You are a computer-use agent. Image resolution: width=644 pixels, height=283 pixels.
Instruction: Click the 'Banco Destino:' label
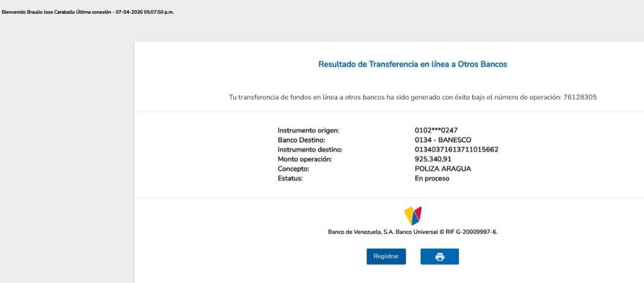click(301, 140)
